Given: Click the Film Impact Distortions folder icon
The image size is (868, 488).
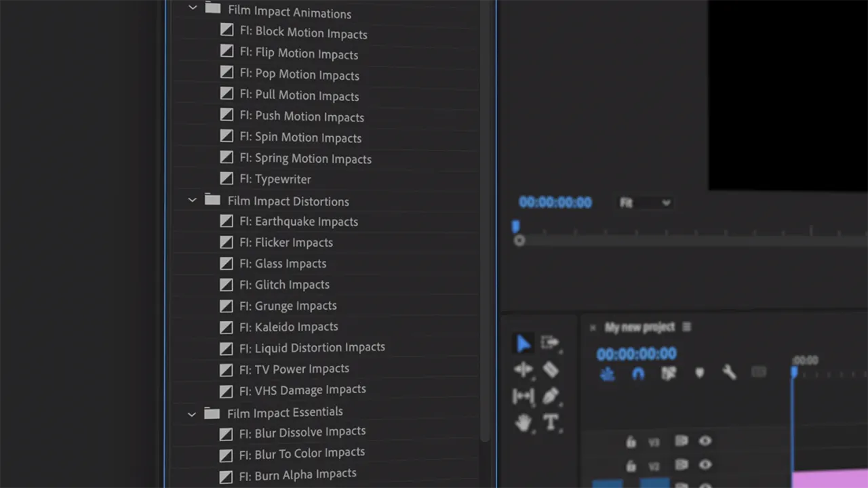Looking at the screenshot, I should point(213,200).
